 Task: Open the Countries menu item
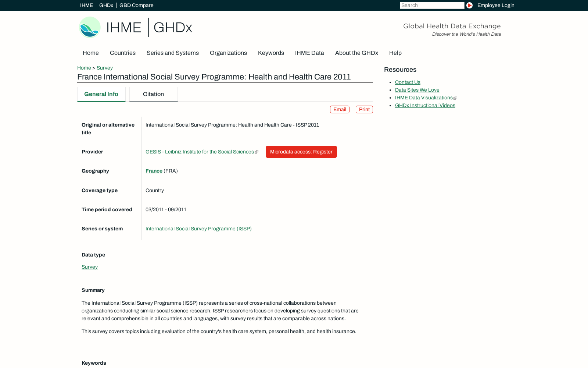(x=123, y=53)
